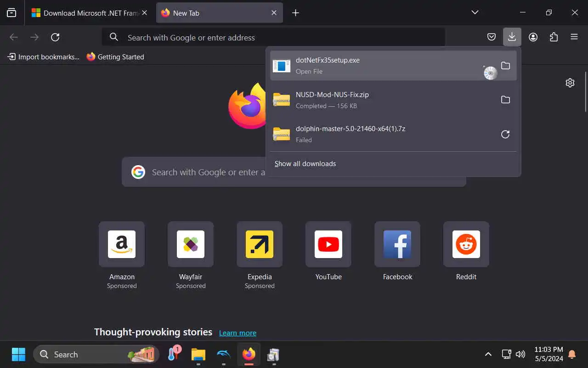Switch to Download Microsoft .NET Framework tab
588x368 pixels.
click(x=90, y=13)
